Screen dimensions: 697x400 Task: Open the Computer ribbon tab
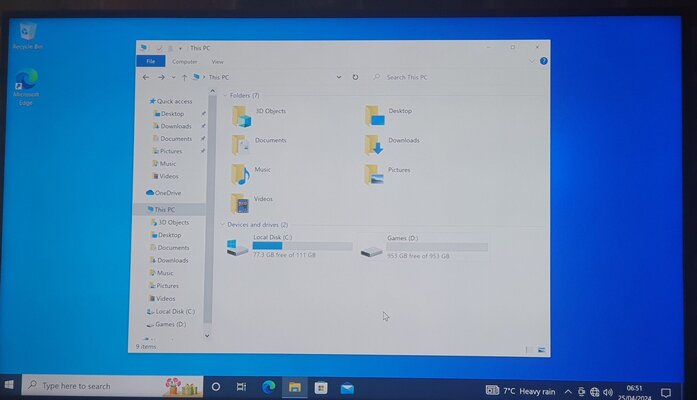click(184, 62)
